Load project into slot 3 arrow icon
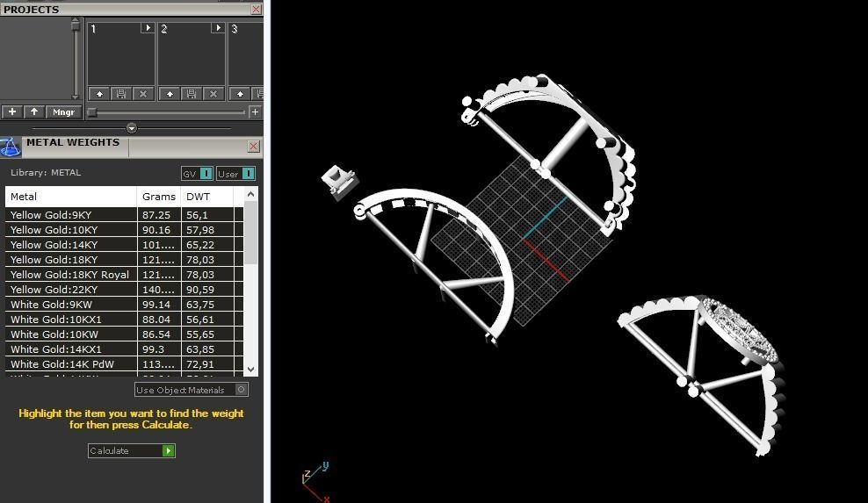The image size is (868, 503). [240, 94]
